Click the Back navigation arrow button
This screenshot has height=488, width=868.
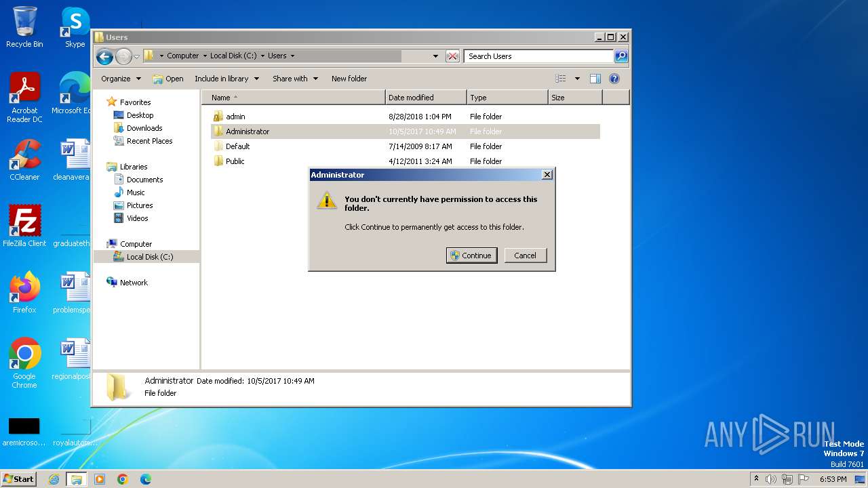tap(104, 56)
